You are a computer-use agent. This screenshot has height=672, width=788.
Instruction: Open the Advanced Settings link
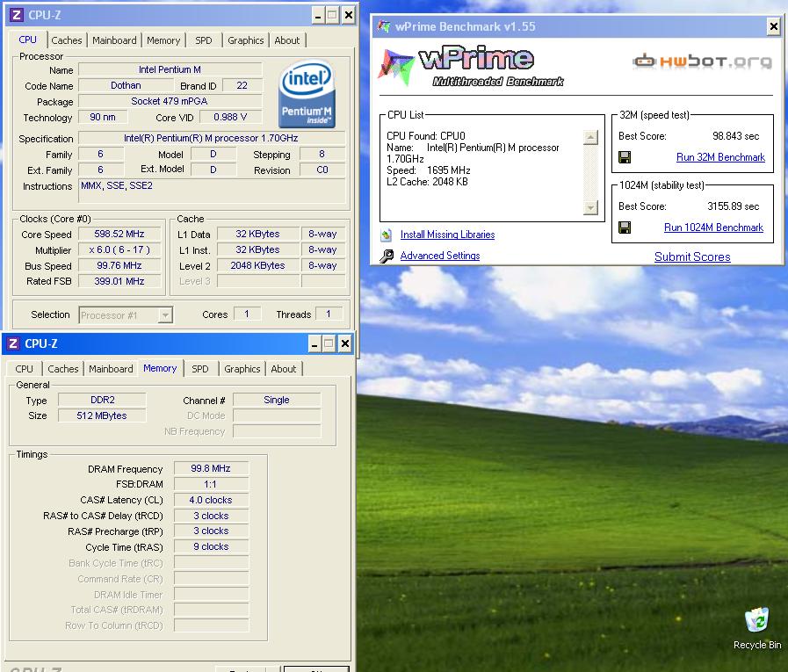point(440,256)
